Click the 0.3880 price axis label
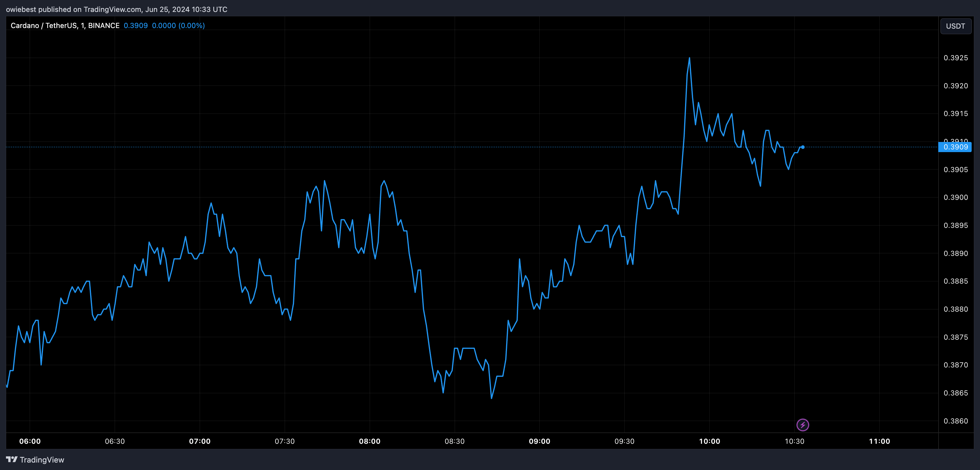The width and height of the screenshot is (980, 470). tap(956, 309)
